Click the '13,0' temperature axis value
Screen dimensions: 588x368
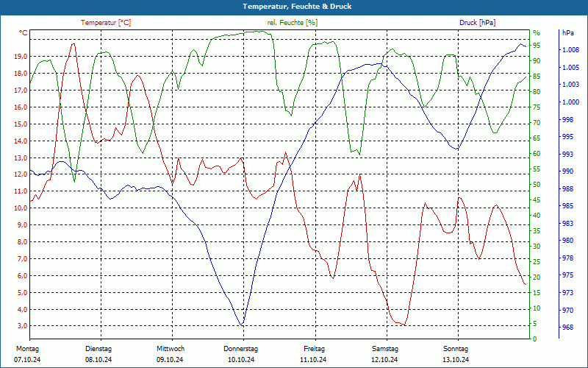21,158
